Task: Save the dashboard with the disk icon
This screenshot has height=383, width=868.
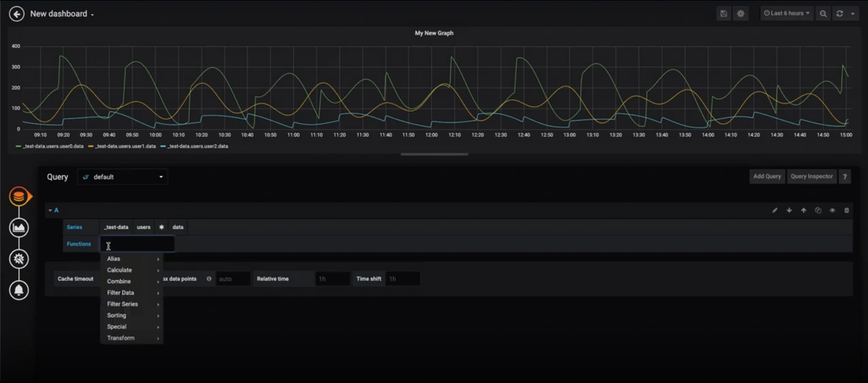Action: pos(723,14)
